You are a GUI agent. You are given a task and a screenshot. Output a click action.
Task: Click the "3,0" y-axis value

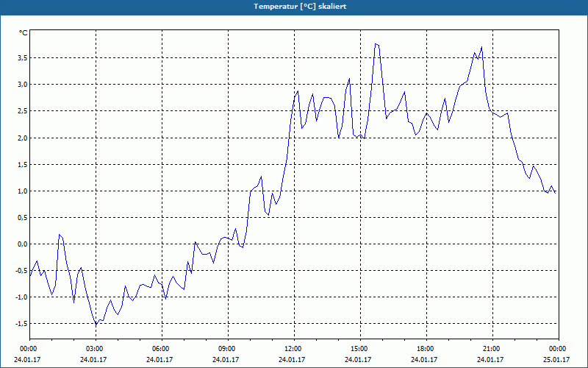[23, 84]
